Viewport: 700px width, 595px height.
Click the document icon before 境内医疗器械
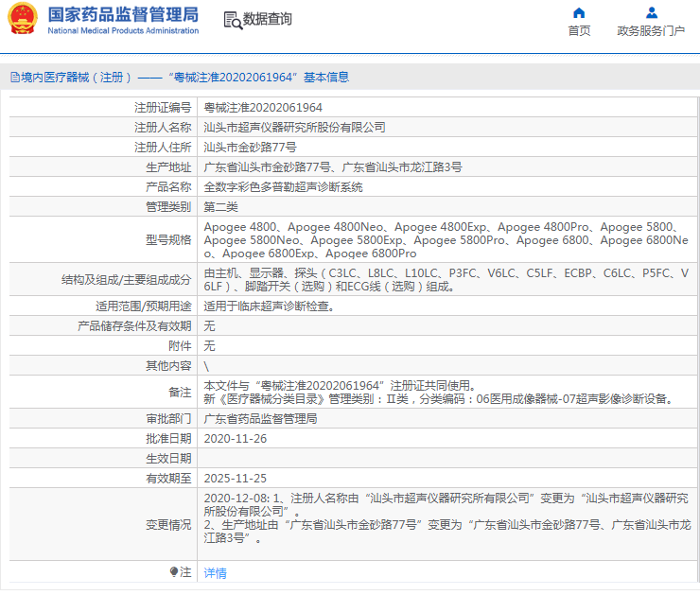(15, 78)
